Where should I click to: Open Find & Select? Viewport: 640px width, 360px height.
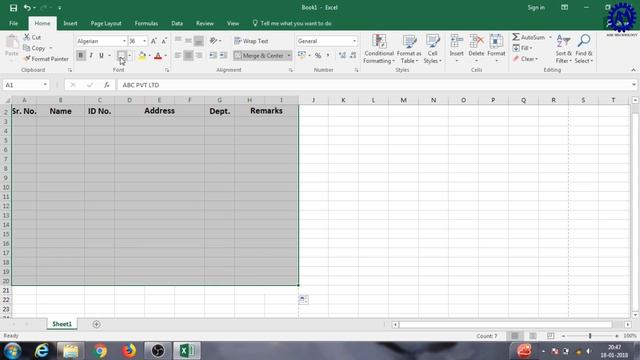584,49
